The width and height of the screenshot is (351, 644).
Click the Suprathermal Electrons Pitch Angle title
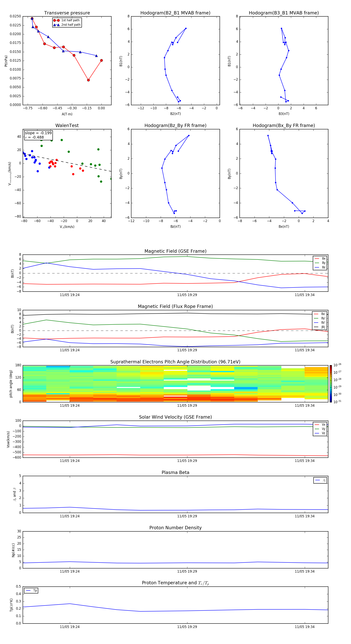(175, 362)
